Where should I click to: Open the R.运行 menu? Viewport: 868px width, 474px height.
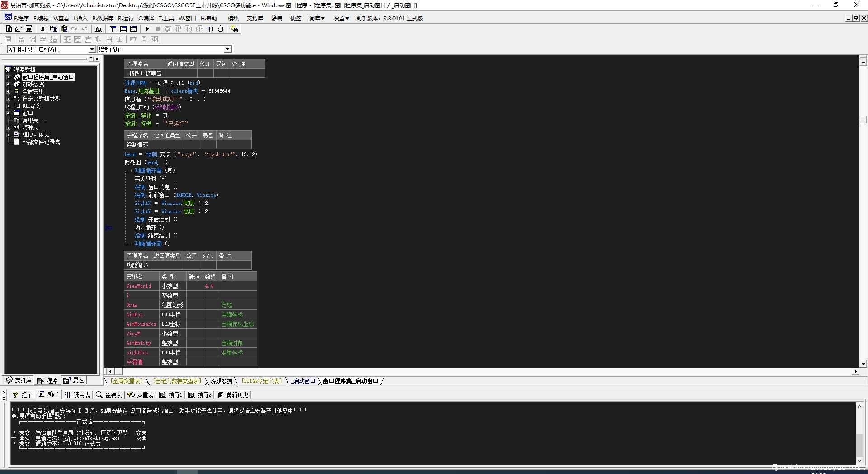(126, 19)
